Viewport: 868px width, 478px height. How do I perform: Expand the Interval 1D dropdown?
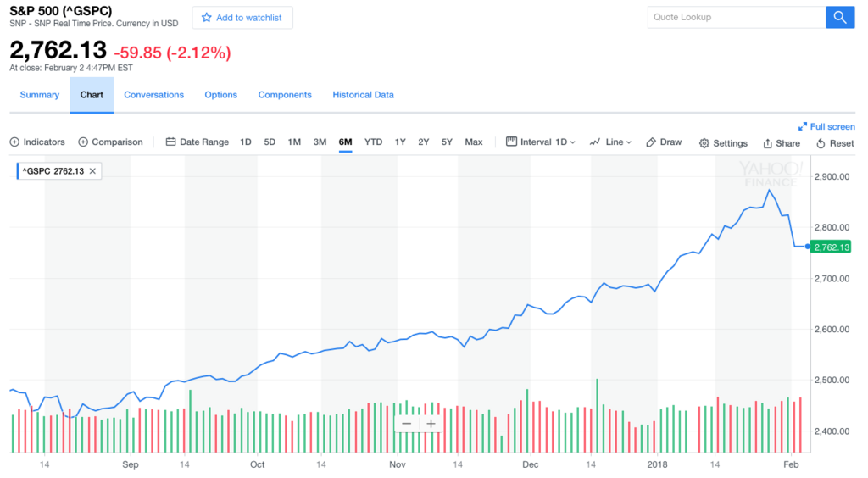pos(541,142)
